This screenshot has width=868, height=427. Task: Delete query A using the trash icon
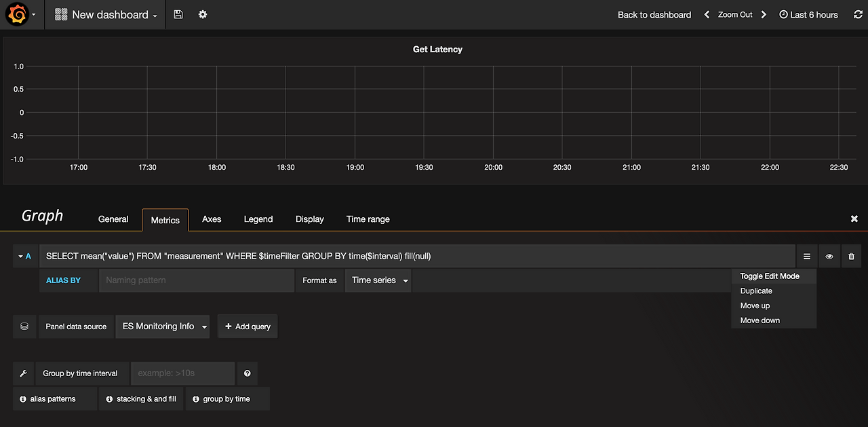pos(851,257)
